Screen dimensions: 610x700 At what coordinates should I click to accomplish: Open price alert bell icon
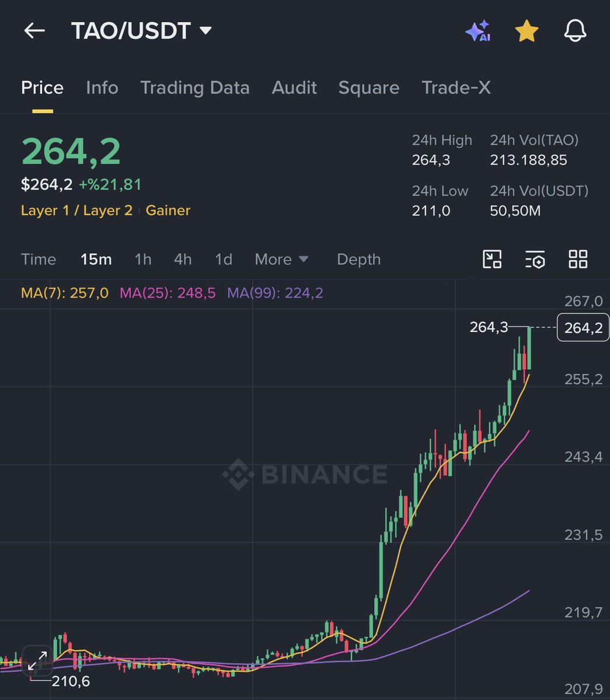(x=575, y=31)
